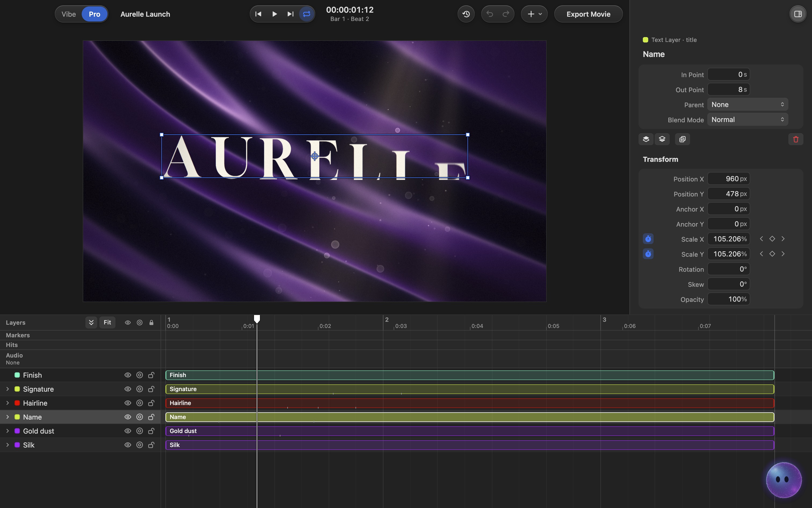Image resolution: width=812 pixels, height=508 pixels.
Task: Duplicate the Name layer icon
Action: (683, 139)
